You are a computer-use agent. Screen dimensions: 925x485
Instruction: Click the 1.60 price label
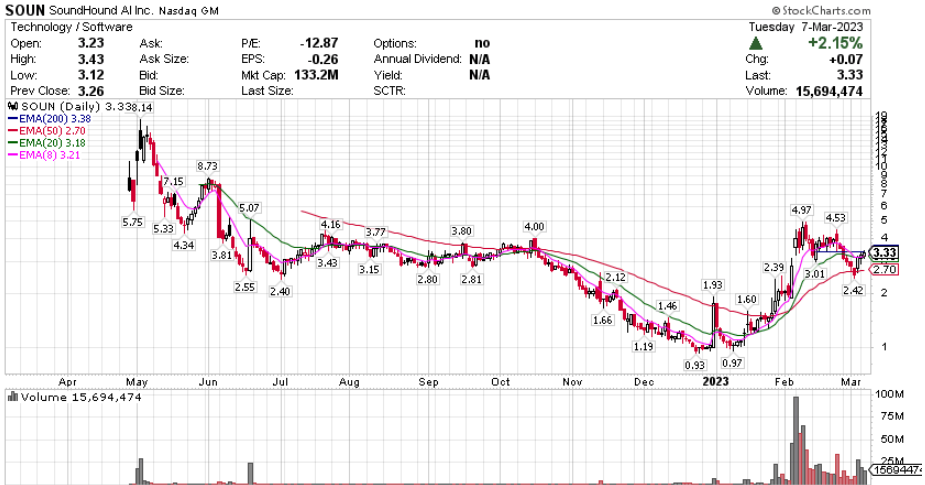tap(747, 299)
